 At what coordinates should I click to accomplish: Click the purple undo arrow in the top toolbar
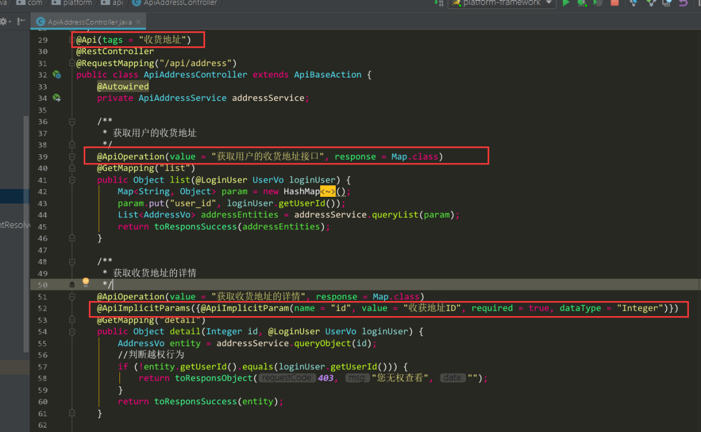point(683,3)
